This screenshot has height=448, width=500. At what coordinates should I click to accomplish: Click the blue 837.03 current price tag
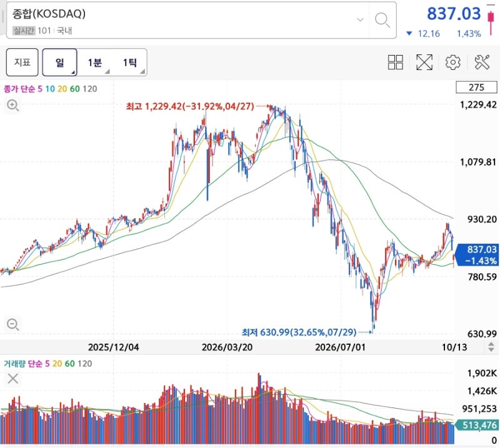click(477, 255)
